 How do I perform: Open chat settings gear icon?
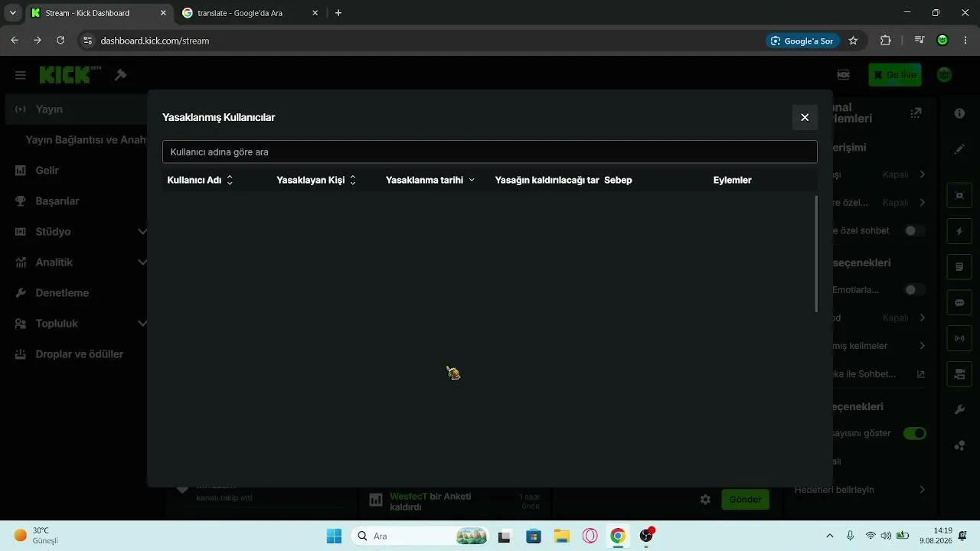[705, 500]
